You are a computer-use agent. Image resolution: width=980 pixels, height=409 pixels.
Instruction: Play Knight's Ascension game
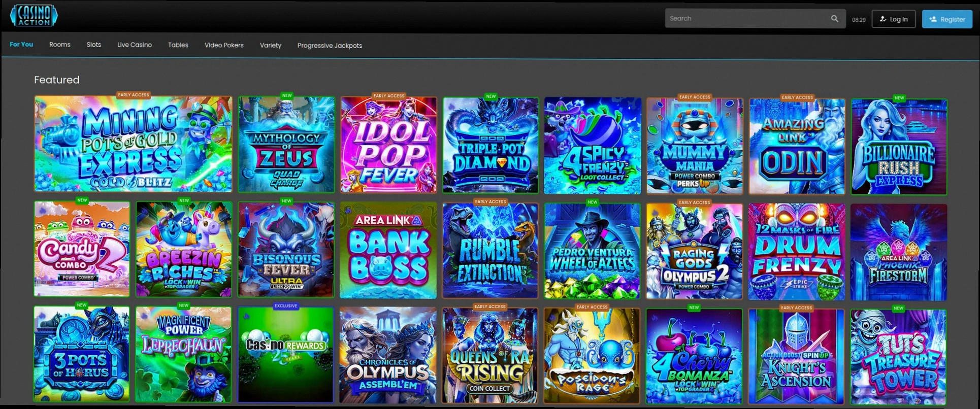796,357
